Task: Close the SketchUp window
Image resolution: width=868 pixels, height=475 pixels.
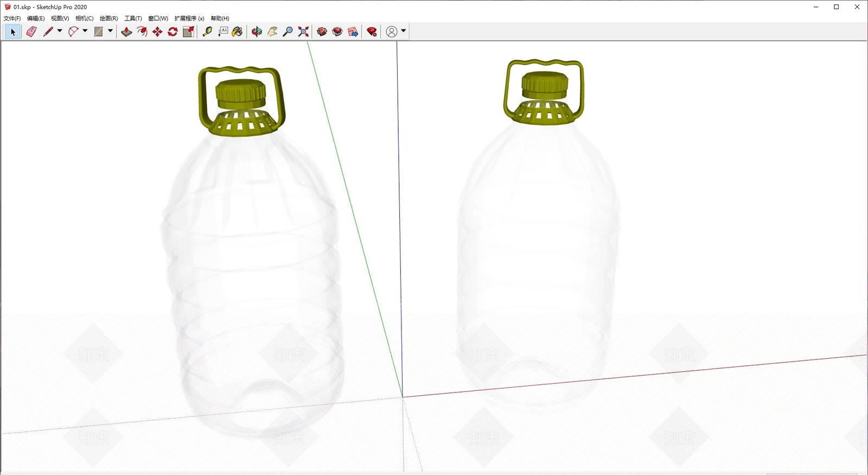Action: pyautogui.click(x=857, y=7)
